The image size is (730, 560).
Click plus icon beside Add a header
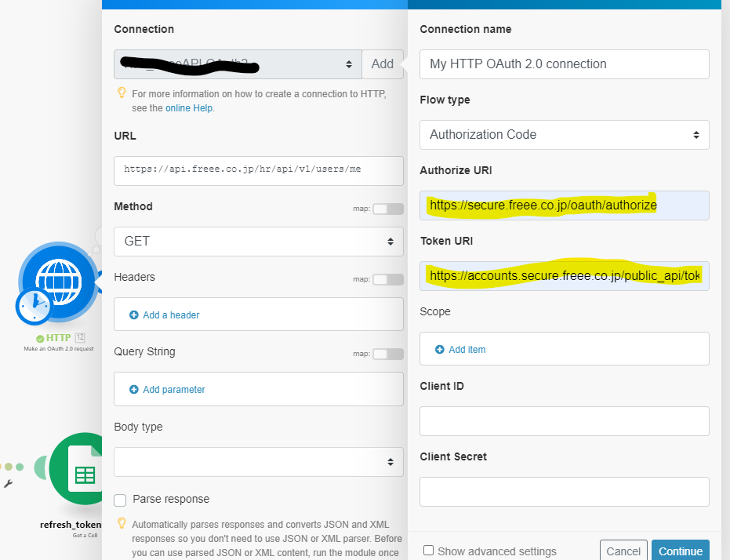[x=134, y=315]
